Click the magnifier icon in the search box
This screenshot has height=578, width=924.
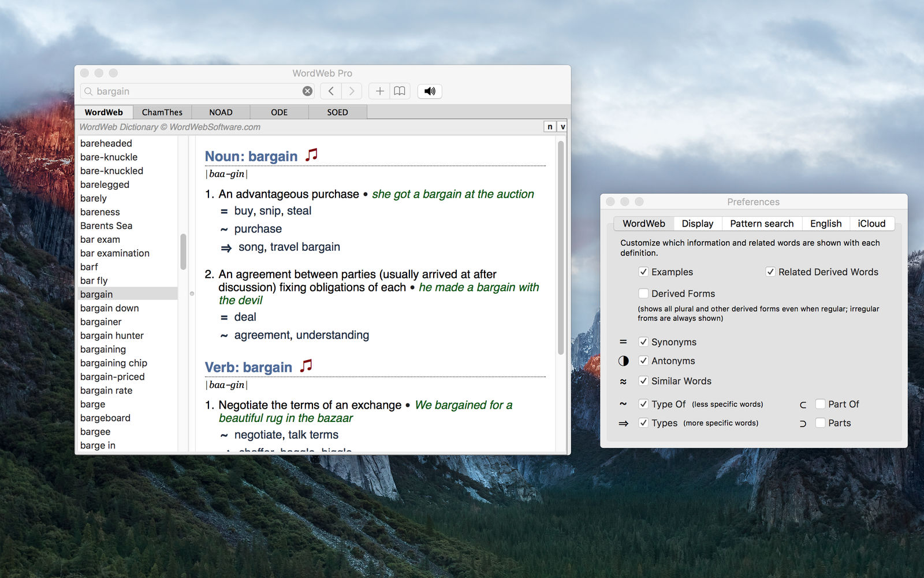click(x=88, y=91)
